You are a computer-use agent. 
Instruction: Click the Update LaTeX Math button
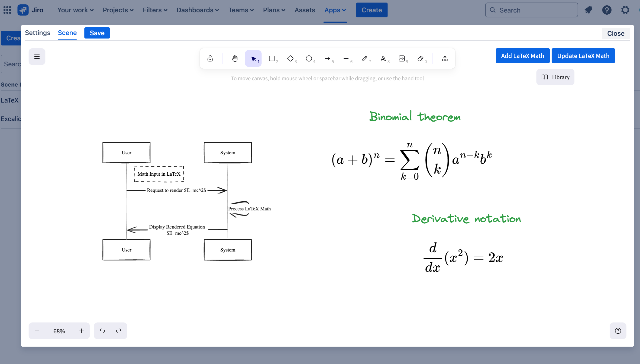[x=583, y=55]
